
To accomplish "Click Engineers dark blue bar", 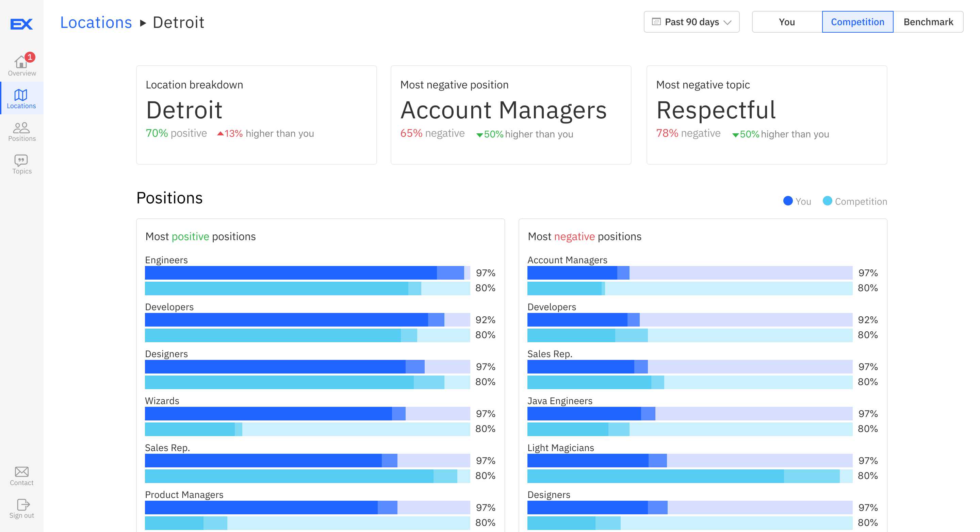I will (x=291, y=273).
